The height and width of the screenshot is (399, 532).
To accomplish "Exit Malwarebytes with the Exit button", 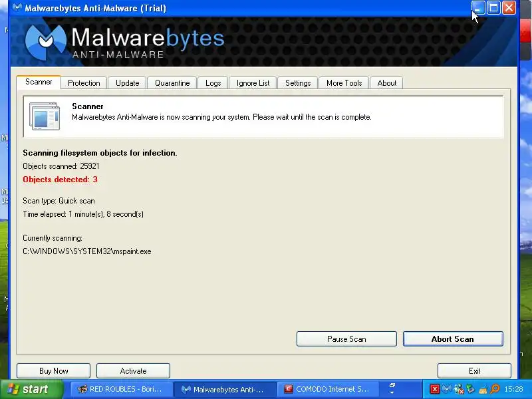I will (474, 371).
